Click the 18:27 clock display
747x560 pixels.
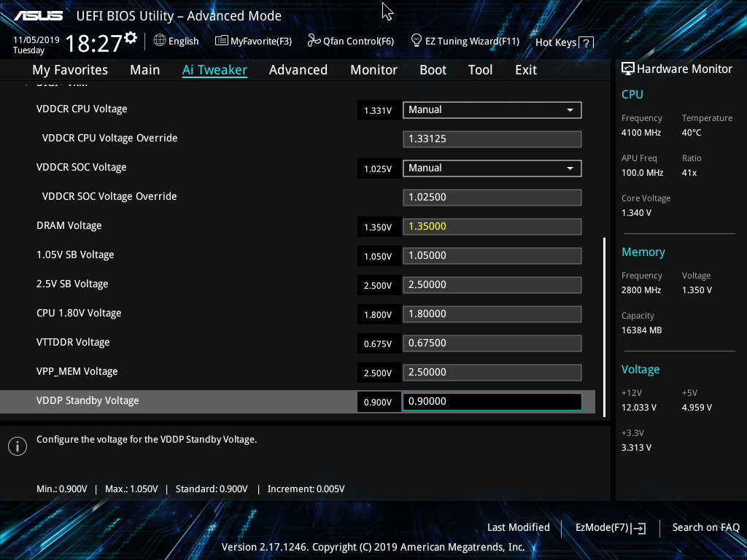point(93,44)
